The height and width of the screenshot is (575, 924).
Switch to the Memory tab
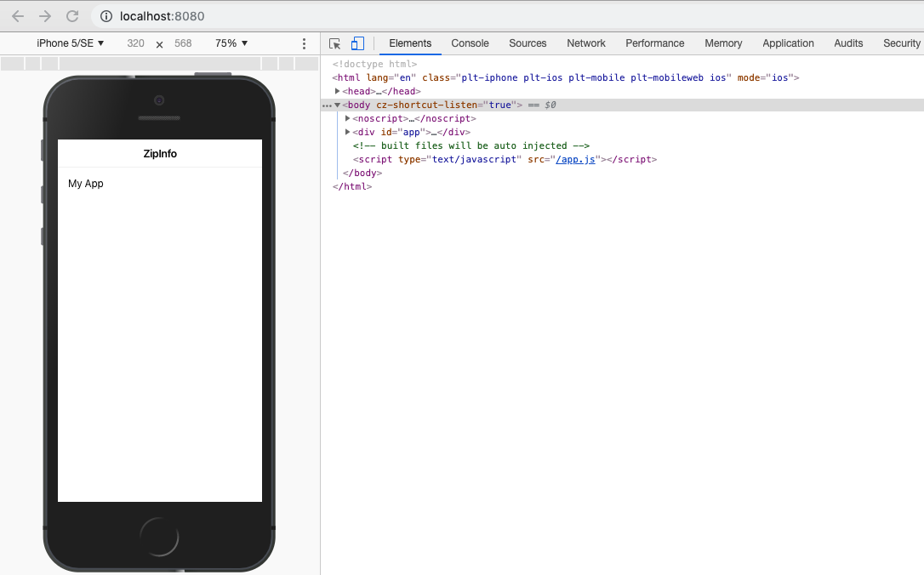(723, 43)
